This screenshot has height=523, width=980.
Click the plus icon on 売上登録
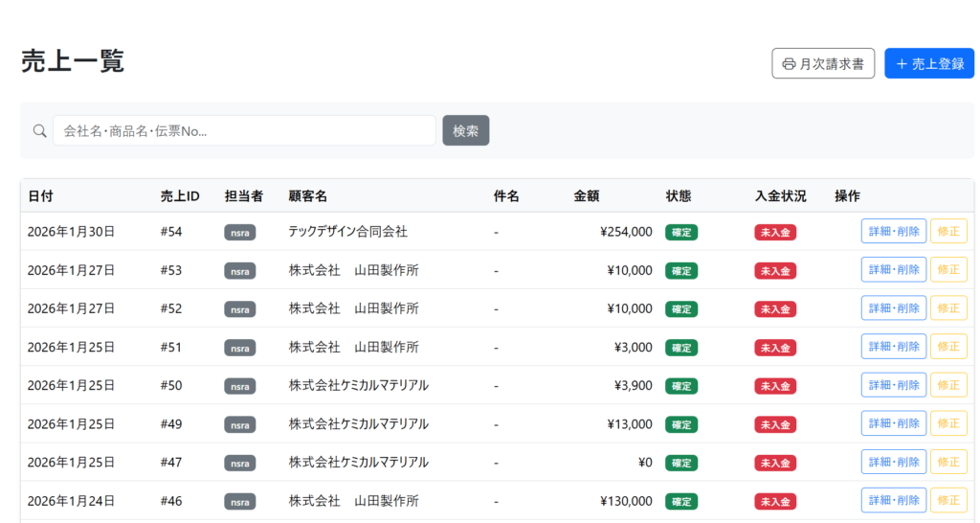(x=901, y=64)
